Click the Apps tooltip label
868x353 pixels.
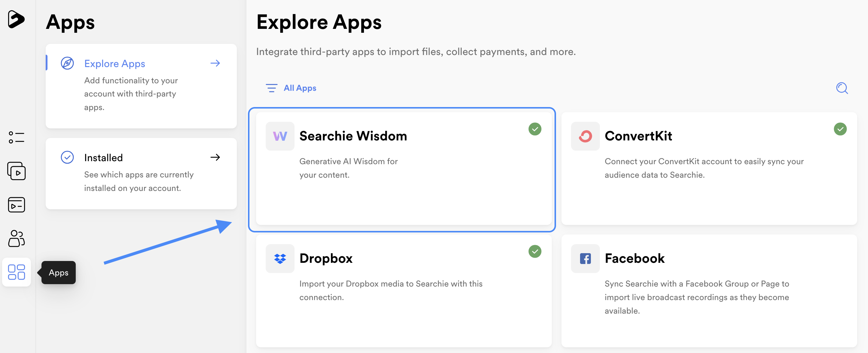(59, 272)
